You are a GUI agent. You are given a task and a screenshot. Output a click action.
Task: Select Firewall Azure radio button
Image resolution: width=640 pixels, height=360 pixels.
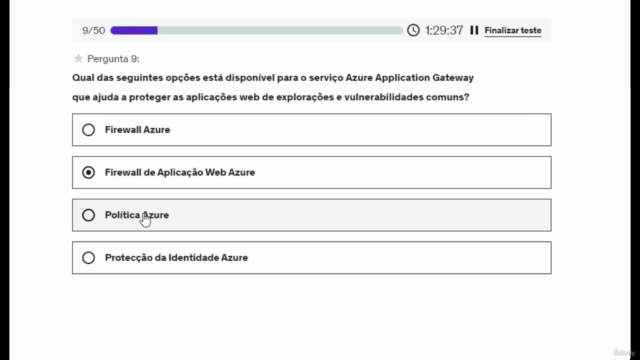click(x=88, y=130)
